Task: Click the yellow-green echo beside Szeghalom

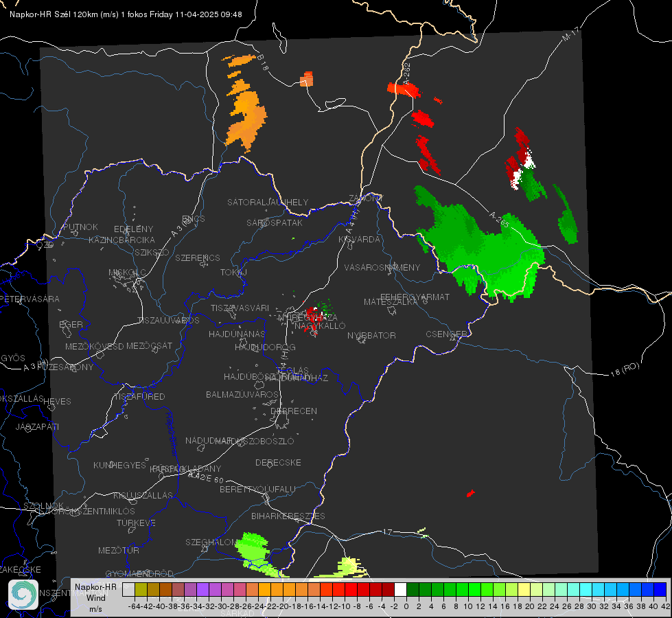Action: pyautogui.click(x=256, y=551)
